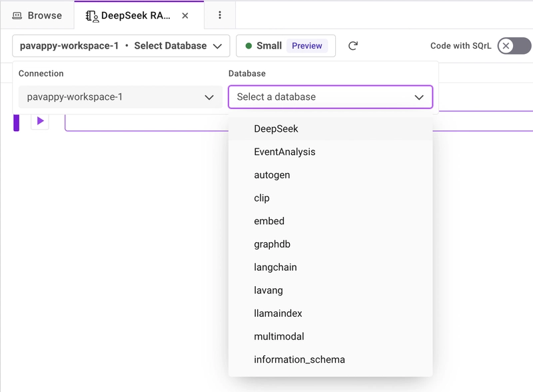533x392 pixels.
Task: Select the lavang database option
Action: 330,290
